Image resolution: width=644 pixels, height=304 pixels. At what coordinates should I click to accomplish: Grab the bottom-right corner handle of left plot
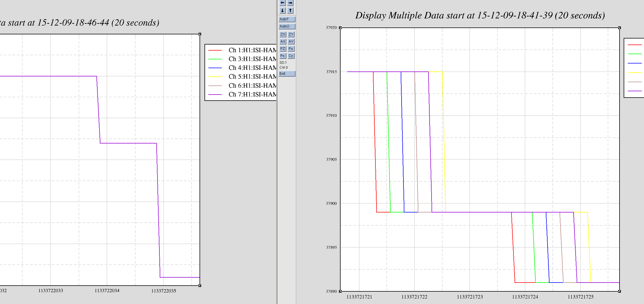tap(200, 286)
